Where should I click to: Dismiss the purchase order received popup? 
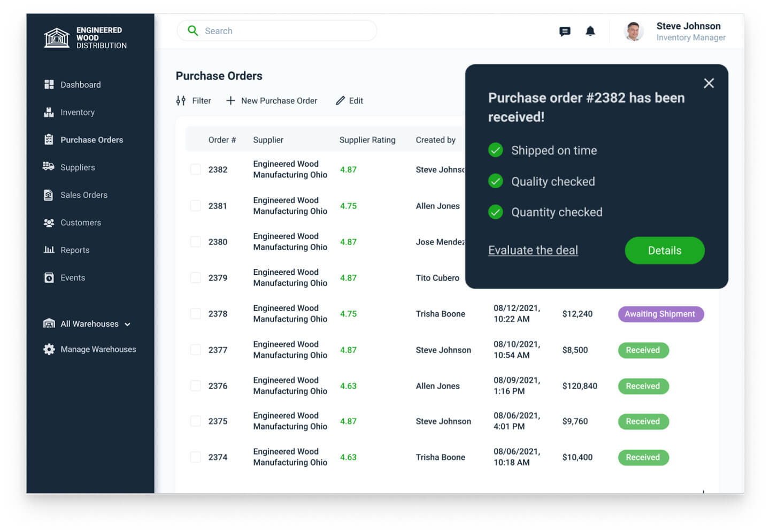709,83
